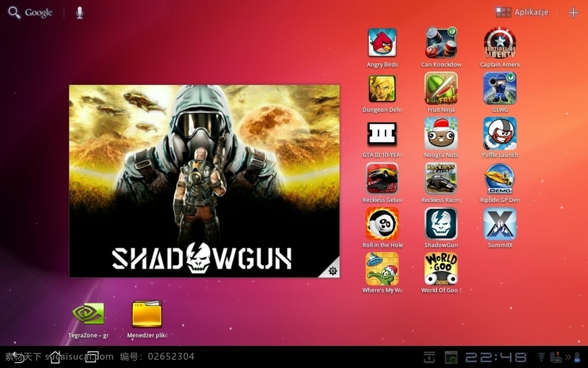
Task: Open Aplikacje all apps drawer
Action: coord(522,12)
